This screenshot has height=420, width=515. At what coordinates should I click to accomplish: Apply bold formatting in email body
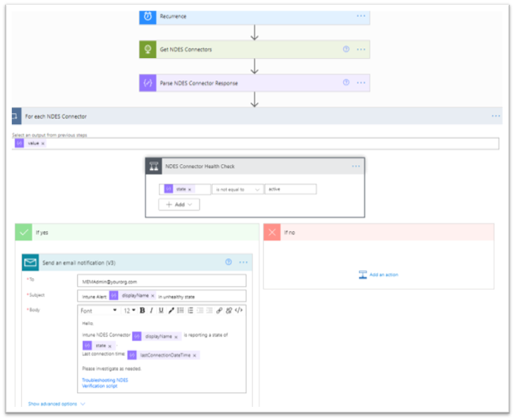142,310
